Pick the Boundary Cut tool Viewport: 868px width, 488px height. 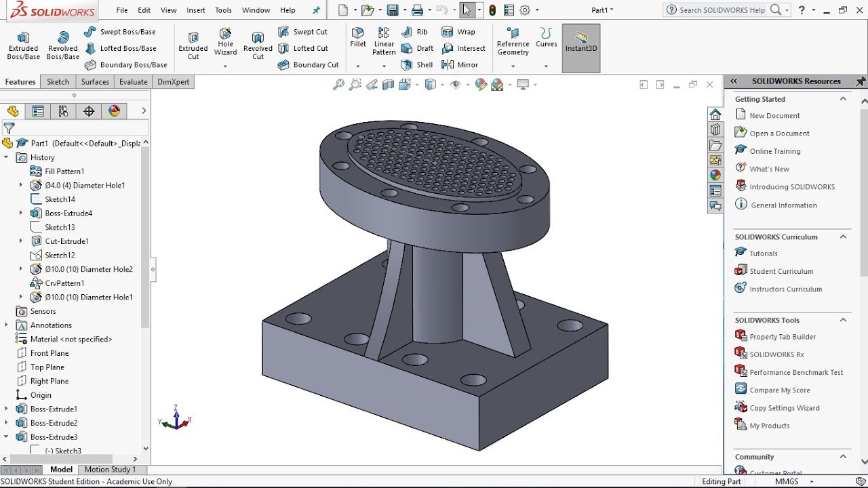309,65
